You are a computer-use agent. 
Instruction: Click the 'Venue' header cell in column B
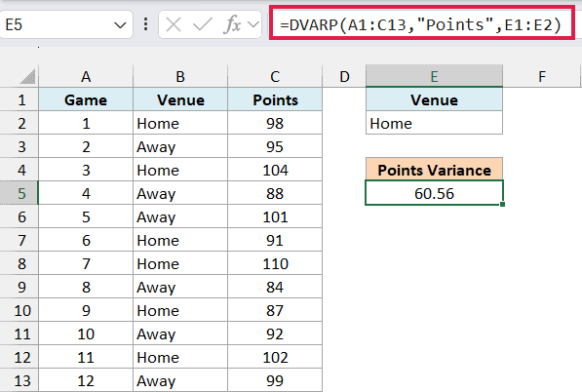pyautogui.click(x=180, y=99)
